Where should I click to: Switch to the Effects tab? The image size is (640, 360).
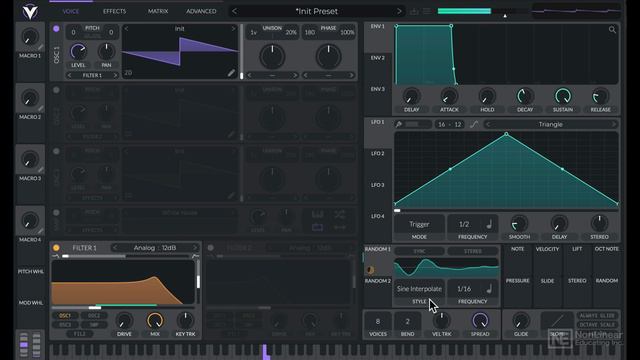[114, 11]
